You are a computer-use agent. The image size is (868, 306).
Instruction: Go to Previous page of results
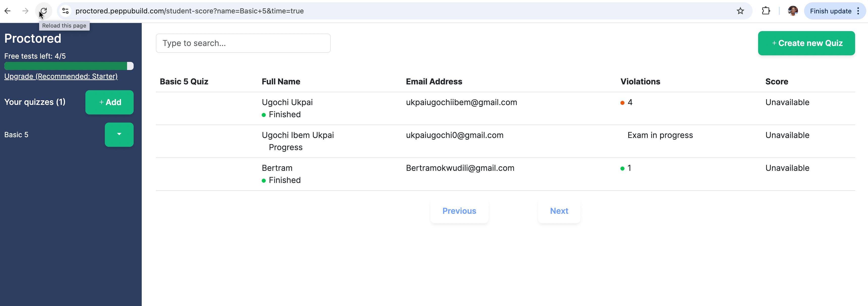pos(459,211)
